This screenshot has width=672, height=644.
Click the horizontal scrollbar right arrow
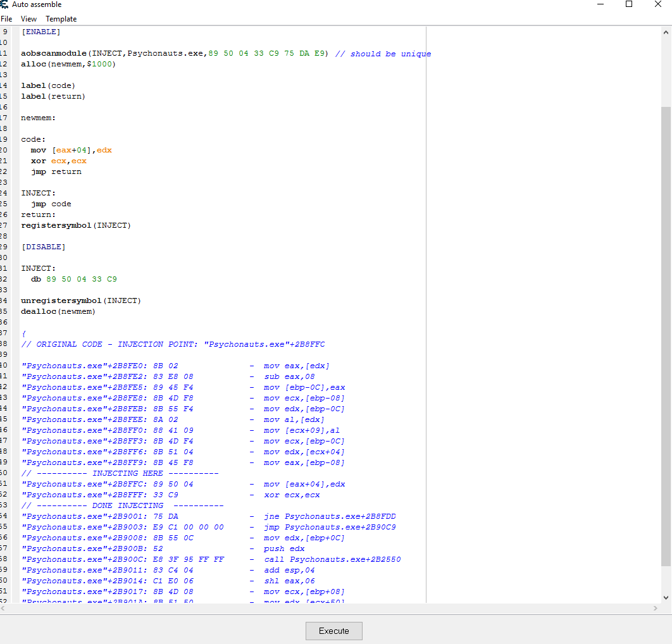[x=655, y=608]
